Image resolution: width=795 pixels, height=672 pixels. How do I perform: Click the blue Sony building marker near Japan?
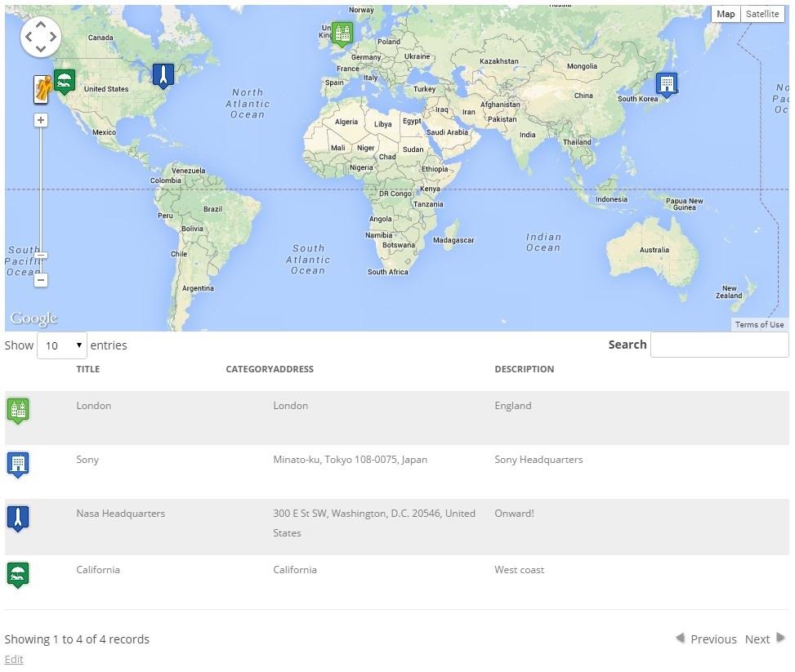[x=667, y=83]
